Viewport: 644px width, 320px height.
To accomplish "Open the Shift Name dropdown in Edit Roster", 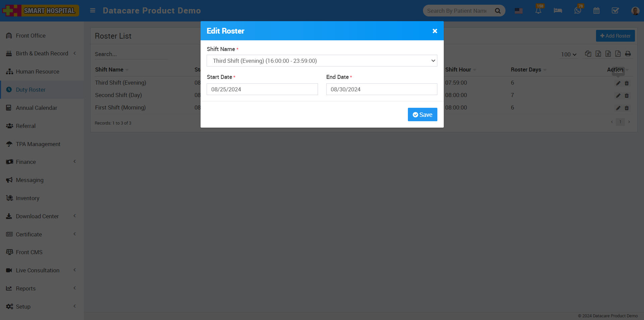I will (322, 61).
